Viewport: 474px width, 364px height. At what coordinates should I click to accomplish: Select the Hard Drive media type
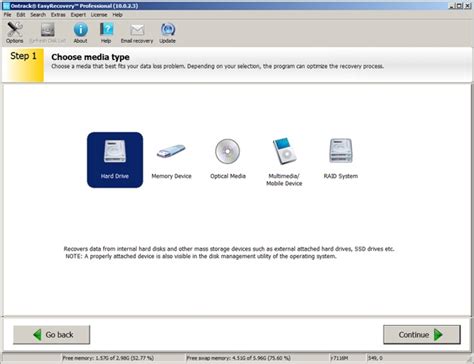click(x=115, y=160)
